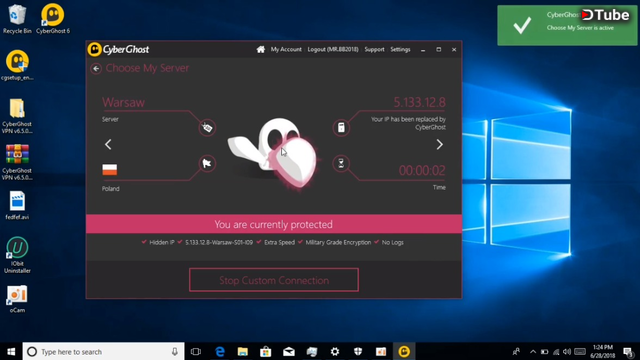640x360 pixels.
Task: Maximize the CyberGhost window
Action: click(439, 50)
